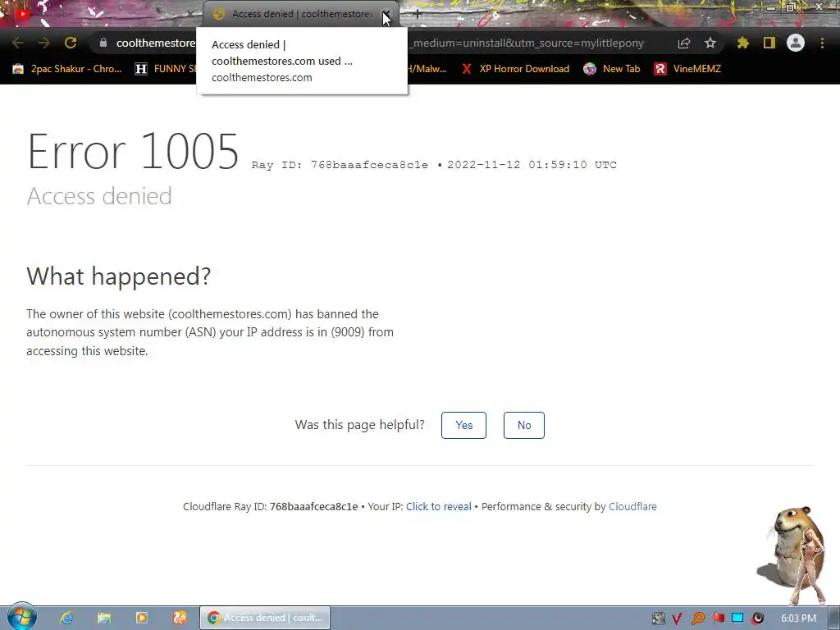Open the share page icon in address bar

[684, 43]
